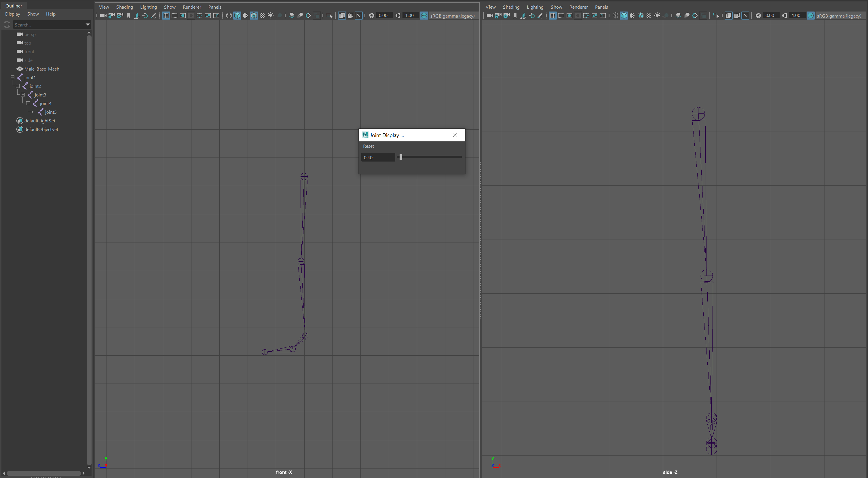Click the textured checker icon in front viewport

[262, 16]
